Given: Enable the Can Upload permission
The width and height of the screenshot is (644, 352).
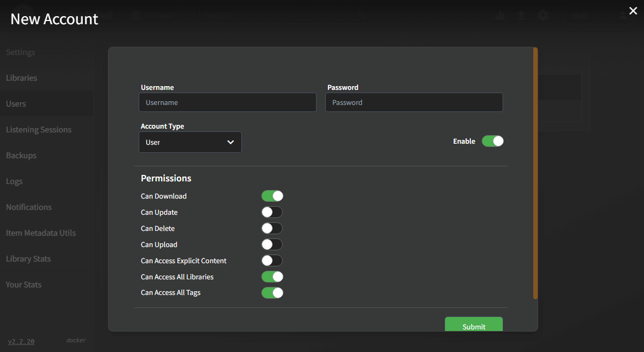Looking at the screenshot, I should click(x=272, y=244).
